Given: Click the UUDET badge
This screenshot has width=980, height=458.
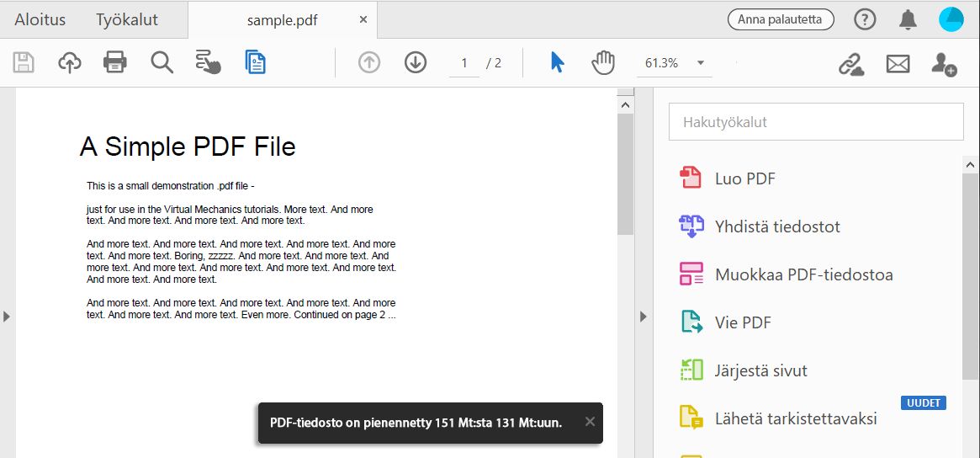Looking at the screenshot, I should click(x=923, y=403).
